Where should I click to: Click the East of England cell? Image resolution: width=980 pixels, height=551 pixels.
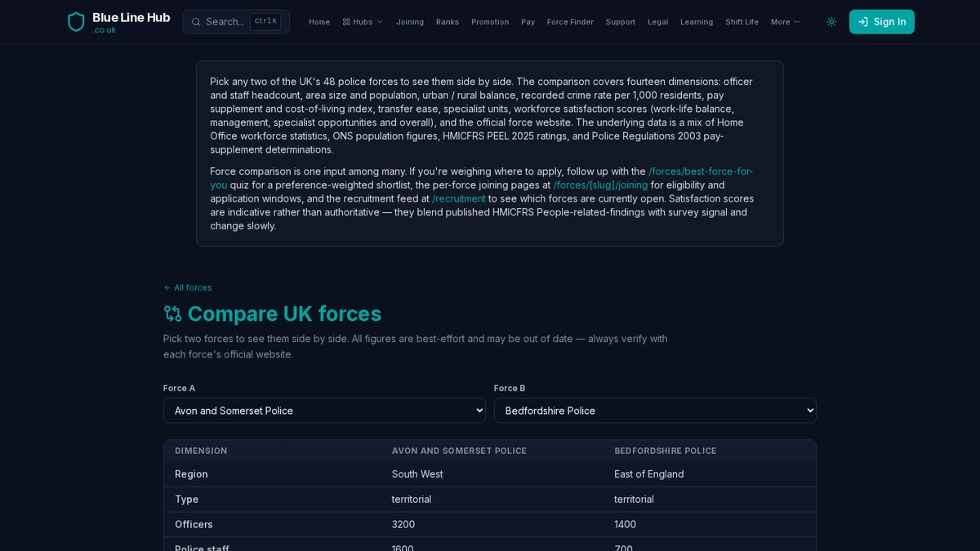(649, 474)
